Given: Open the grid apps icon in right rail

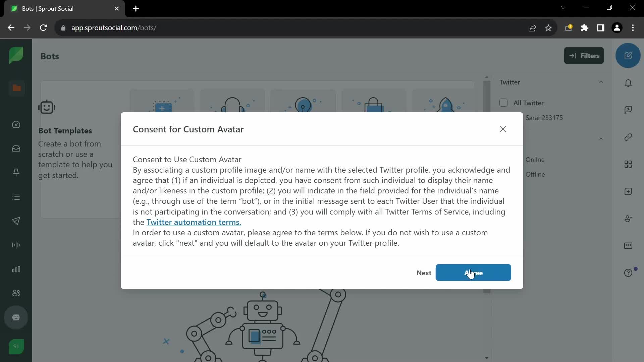Looking at the screenshot, I should [x=628, y=164].
